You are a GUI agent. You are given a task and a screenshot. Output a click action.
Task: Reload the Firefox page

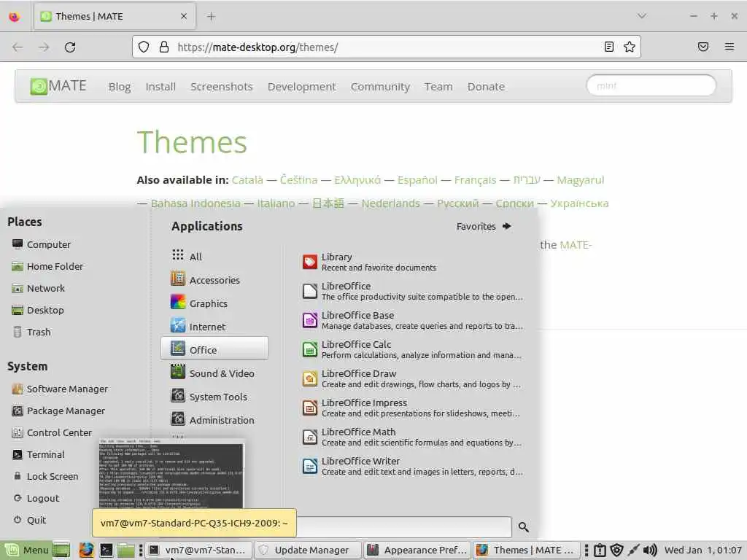pyautogui.click(x=70, y=47)
